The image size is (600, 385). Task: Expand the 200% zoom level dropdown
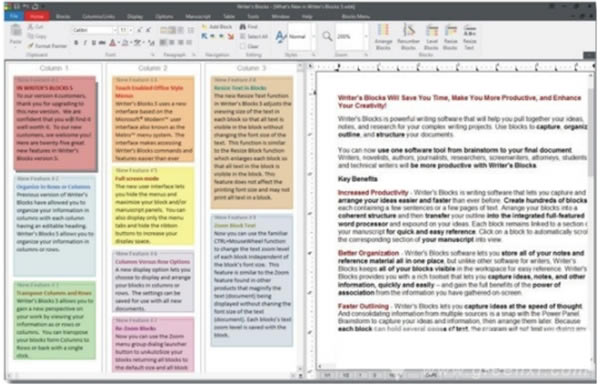coord(365,36)
